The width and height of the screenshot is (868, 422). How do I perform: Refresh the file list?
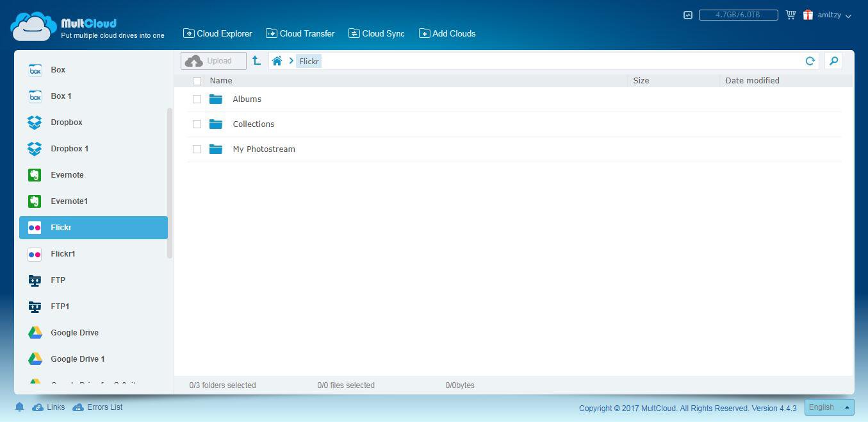[810, 61]
